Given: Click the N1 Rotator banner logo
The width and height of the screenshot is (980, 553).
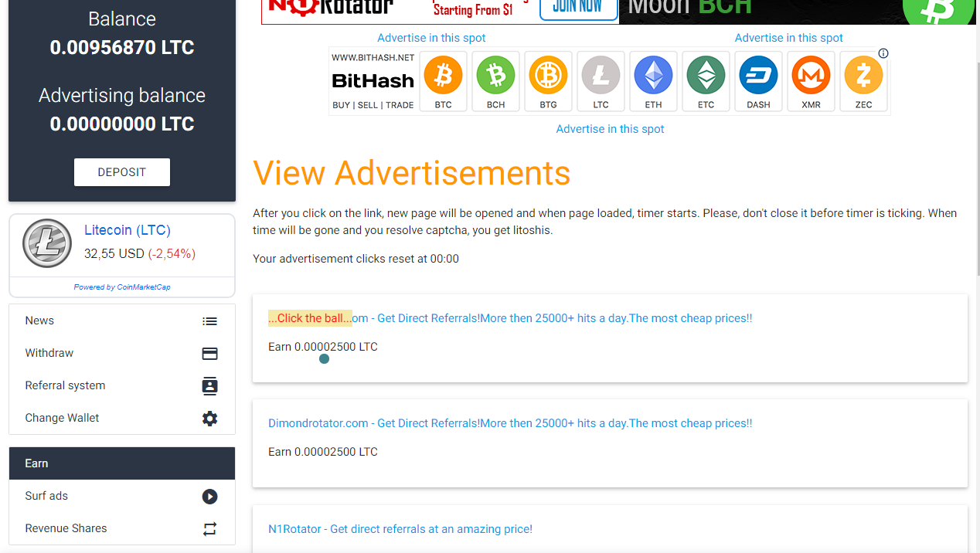Looking at the screenshot, I should click(x=331, y=8).
